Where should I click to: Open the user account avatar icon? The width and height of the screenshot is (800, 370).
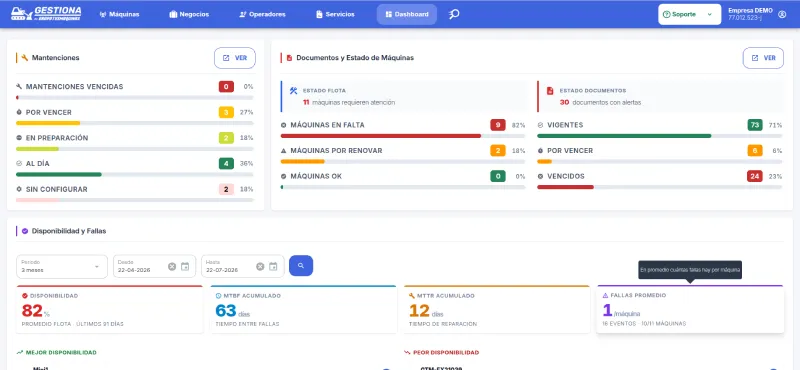(x=782, y=14)
